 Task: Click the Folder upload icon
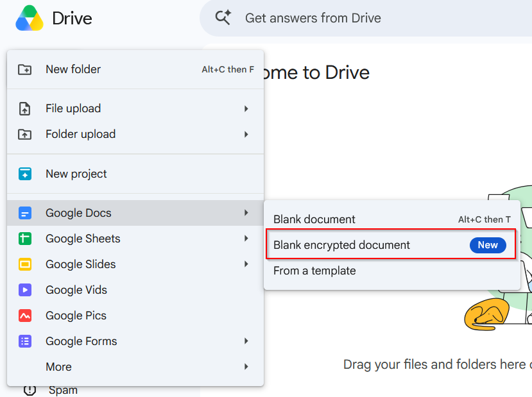(x=25, y=134)
